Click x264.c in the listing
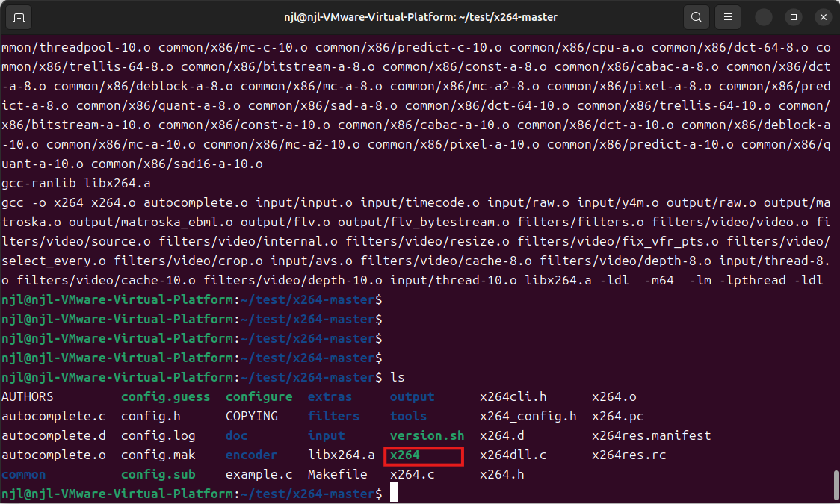Viewport: 840px width, 504px height. pos(412,475)
